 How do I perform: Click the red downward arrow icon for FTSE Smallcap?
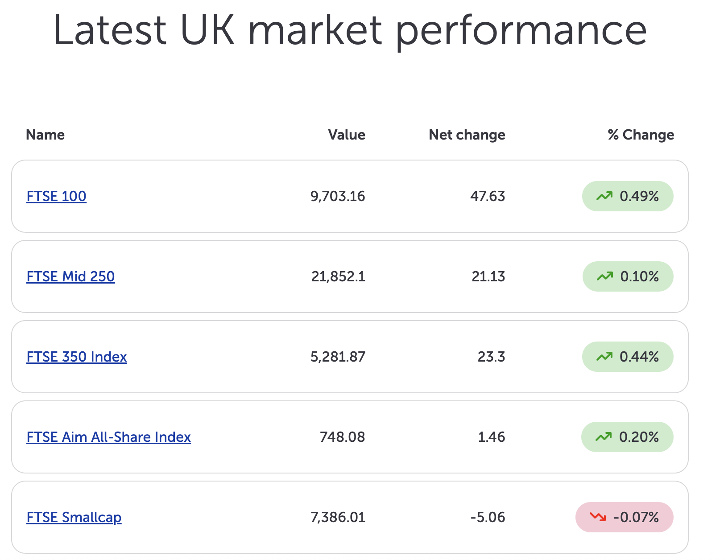(x=598, y=517)
